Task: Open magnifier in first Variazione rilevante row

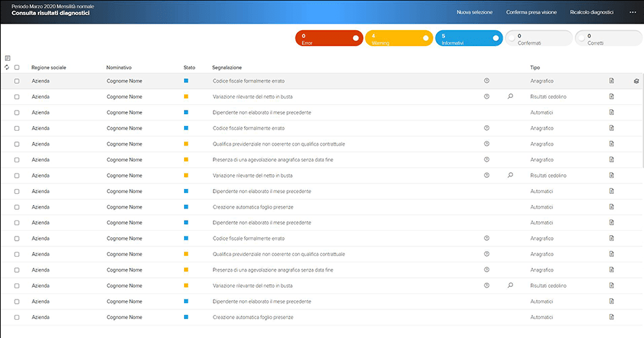Action: point(510,97)
